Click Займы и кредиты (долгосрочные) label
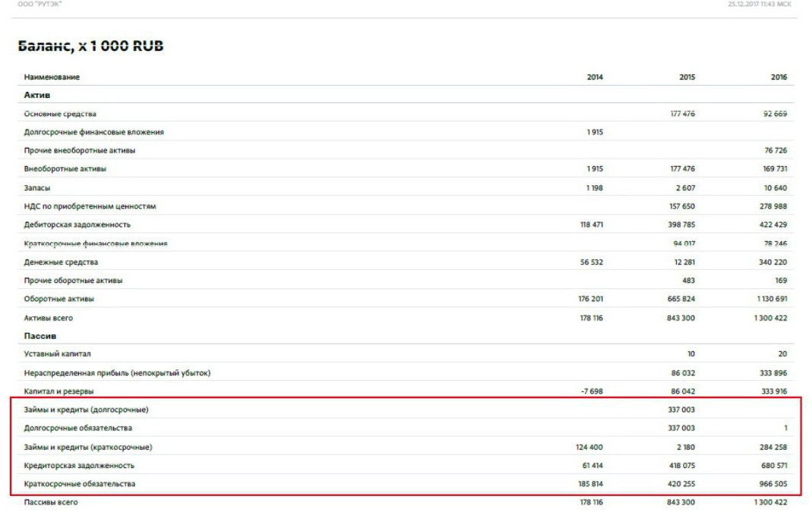The image size is (812, 512). pos(86,410)
